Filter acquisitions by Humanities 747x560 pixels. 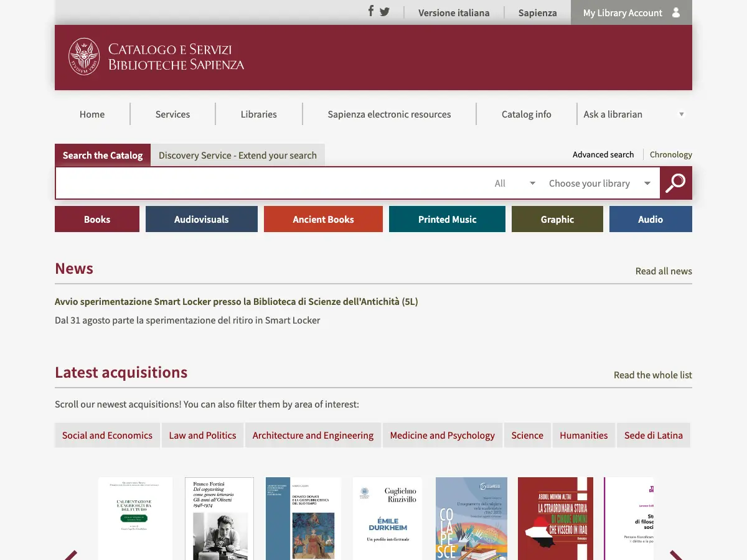(584, 436)
